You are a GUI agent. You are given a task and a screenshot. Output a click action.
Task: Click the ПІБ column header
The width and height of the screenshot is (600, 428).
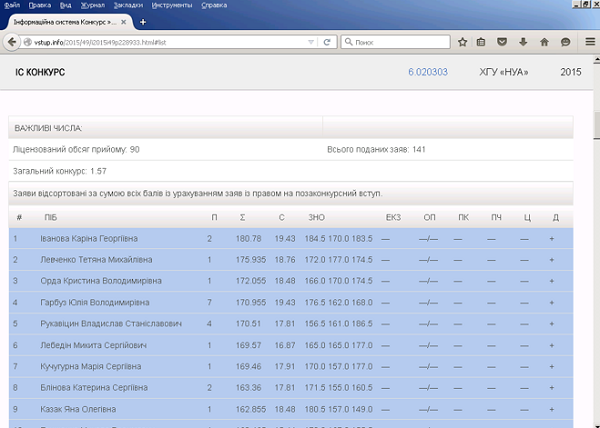coord(51,217)
